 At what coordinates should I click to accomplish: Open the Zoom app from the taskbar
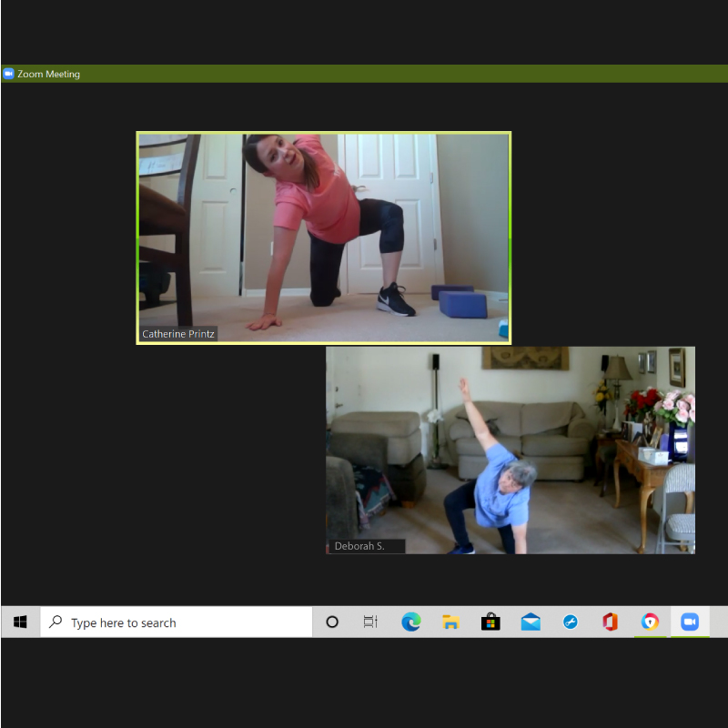pos(689,622)
